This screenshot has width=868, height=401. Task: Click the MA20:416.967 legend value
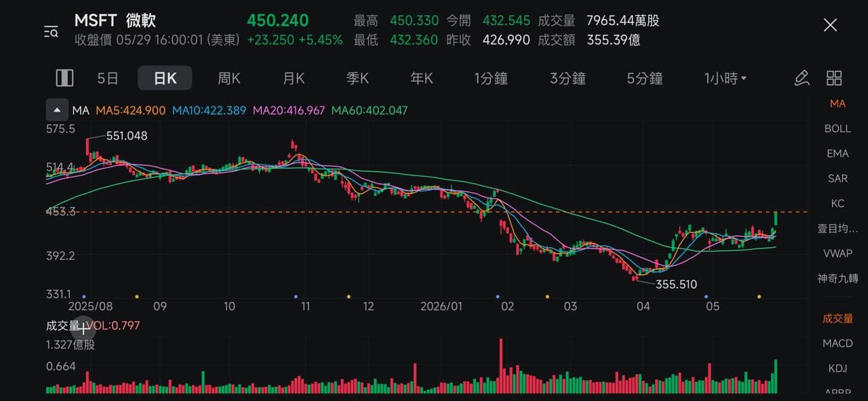(x=288, y=110)
